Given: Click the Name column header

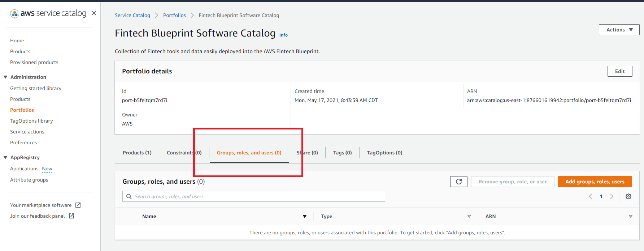Looking at the screenshot, I should (x=149, y=216).
